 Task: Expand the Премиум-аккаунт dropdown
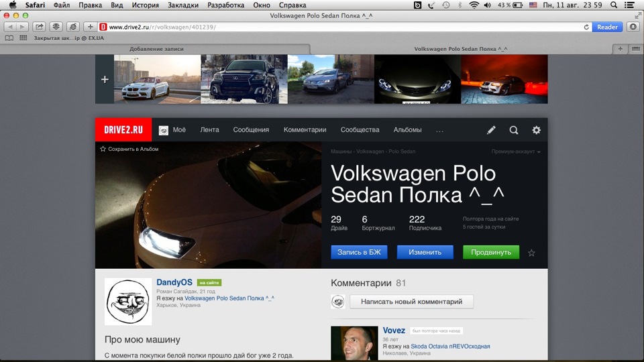point(516,152)
